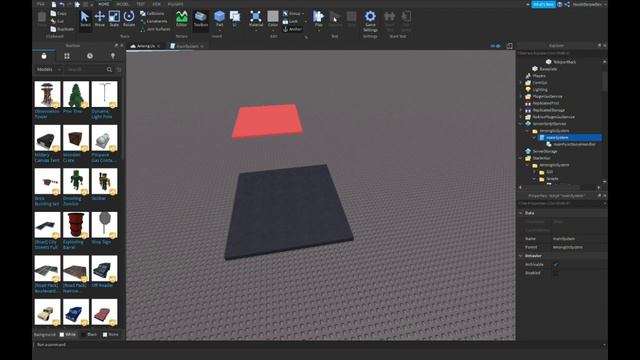This screenshot has width=640, height=360.
Task: Collapse AmongUsSystem folder under ServerScriptService
Action: tap(527, 131)
